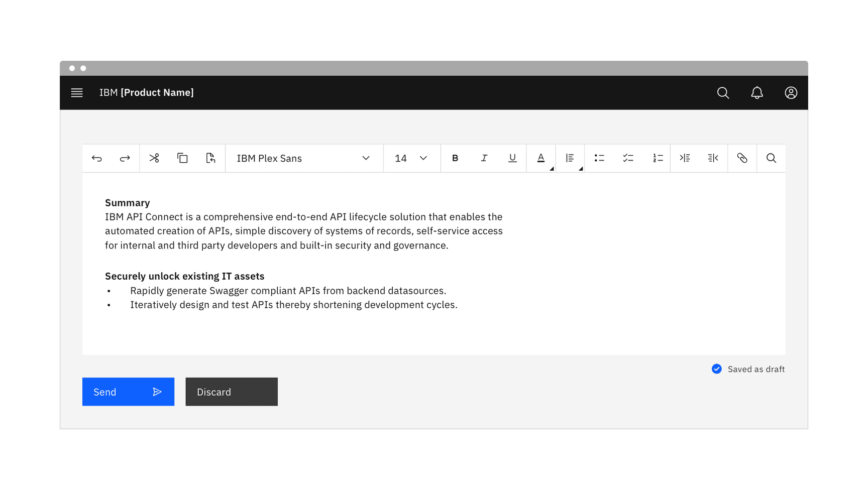868x489 pixels.
Task: Toggle underline formatting
Action: point(512,158)
